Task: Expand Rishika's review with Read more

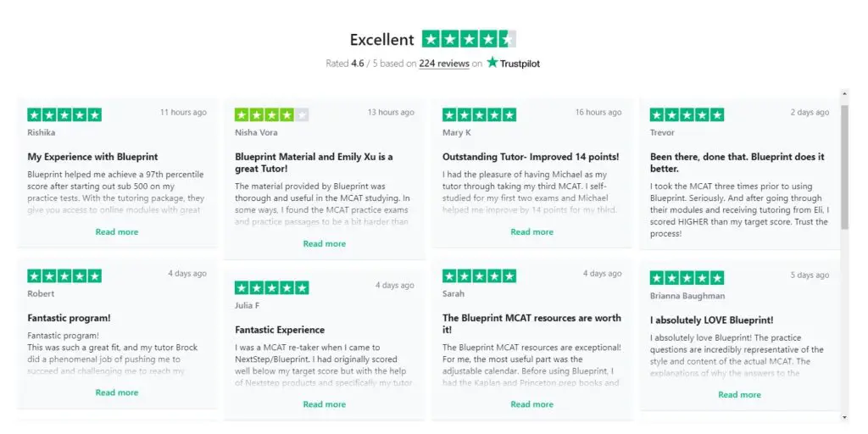Action: 117,232
